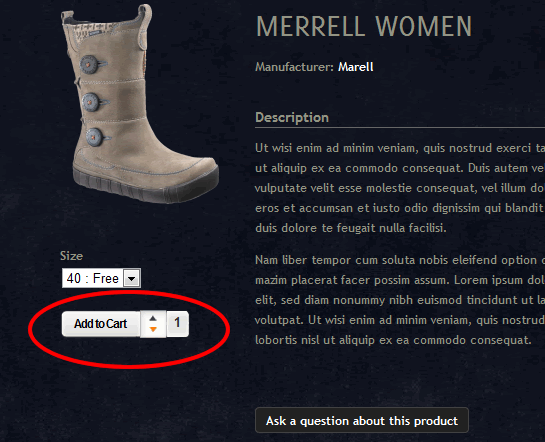Click the boot product image
545x442 pixels.
(140, 104)
